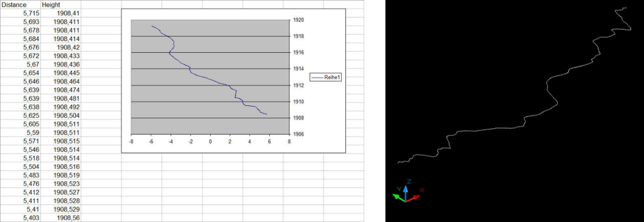Select the cell containing 5,411

point(21,201)
